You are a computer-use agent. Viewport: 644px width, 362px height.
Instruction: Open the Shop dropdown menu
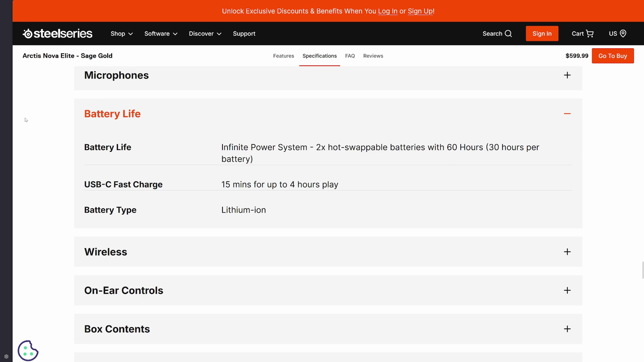[x=122, y=34]
